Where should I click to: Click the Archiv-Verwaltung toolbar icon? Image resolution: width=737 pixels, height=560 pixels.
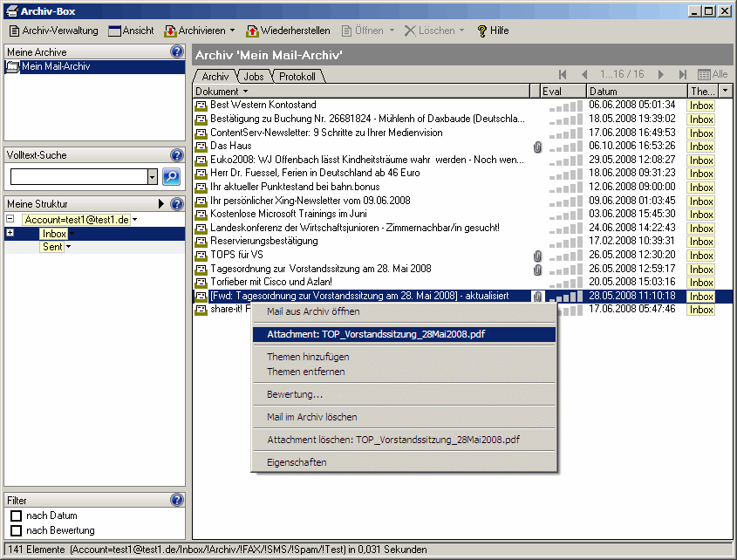click(x=14, y=31)
